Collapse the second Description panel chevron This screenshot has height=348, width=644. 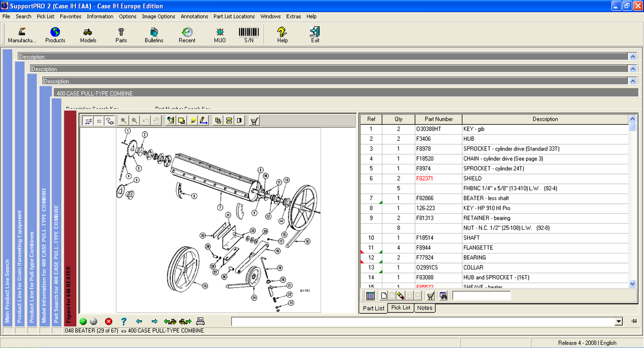pyautogui.click(x=633, y=69)
